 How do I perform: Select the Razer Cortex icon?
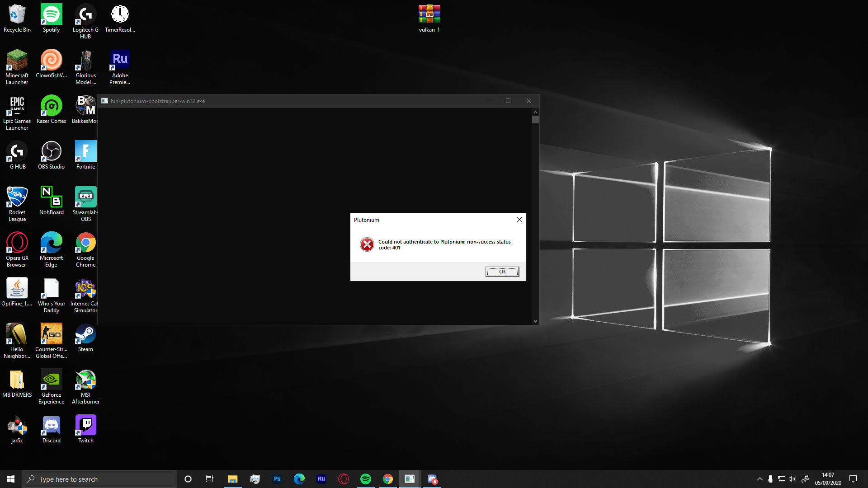coord(51,110)
